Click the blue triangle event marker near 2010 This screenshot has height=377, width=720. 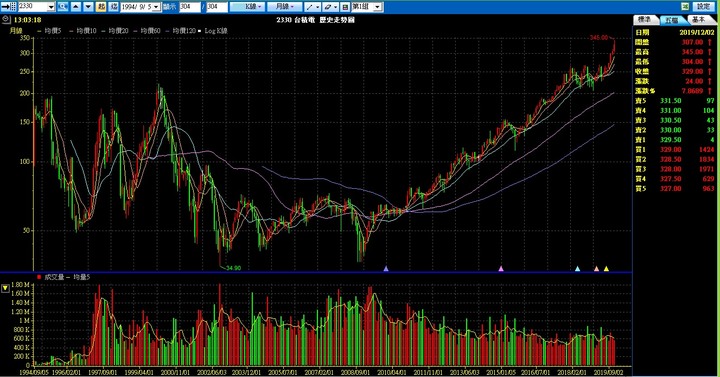click(x=386, y=269)
